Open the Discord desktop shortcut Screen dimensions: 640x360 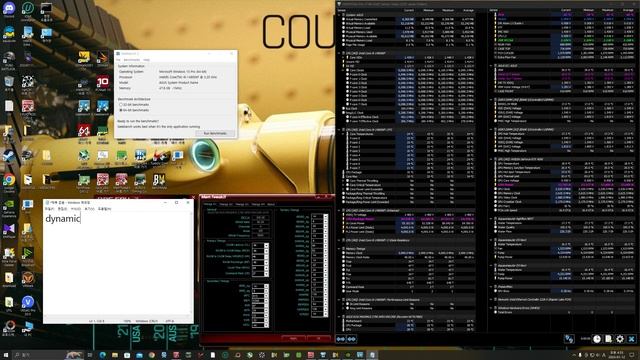9,8
